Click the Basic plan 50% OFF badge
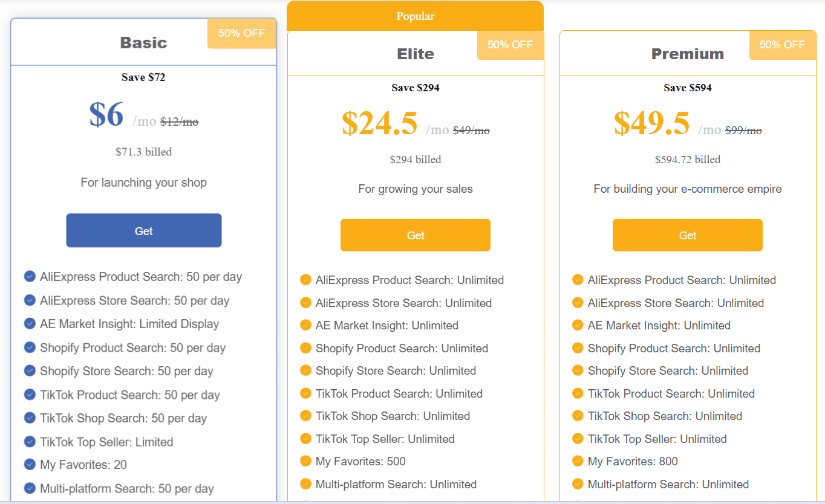 click(x=241, y=33)
